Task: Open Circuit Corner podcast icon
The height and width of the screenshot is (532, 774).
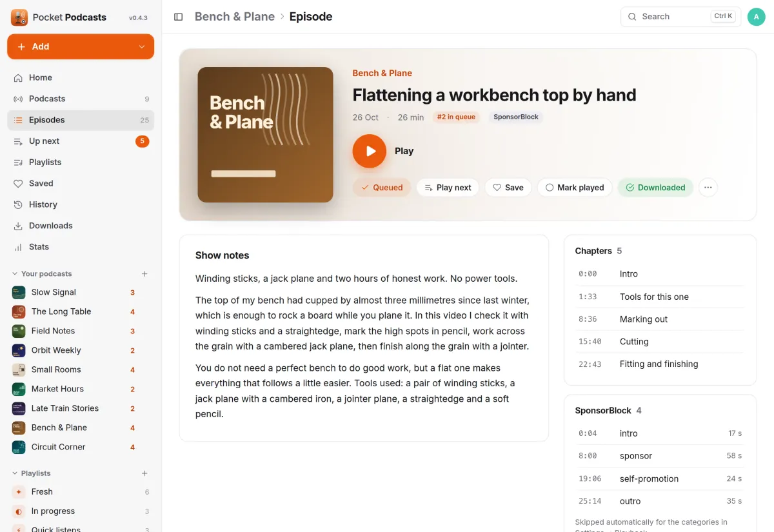Action: [19, 447]
